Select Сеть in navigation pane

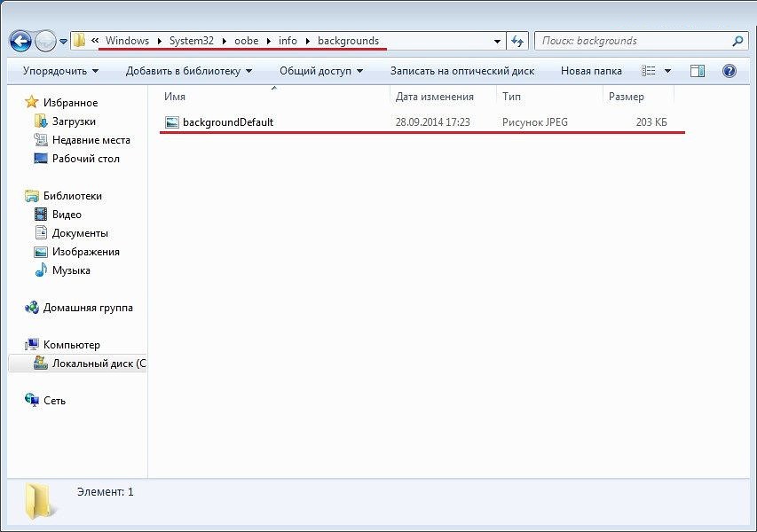(54, 401)
